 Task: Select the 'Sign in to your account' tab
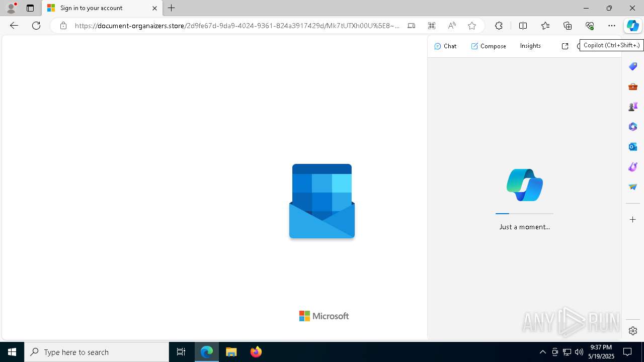tap(102, 9)
